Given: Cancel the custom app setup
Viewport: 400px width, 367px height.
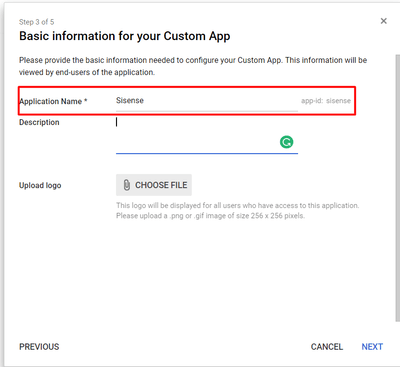Looking at the screenshot, I should click(x=327, y=347).
